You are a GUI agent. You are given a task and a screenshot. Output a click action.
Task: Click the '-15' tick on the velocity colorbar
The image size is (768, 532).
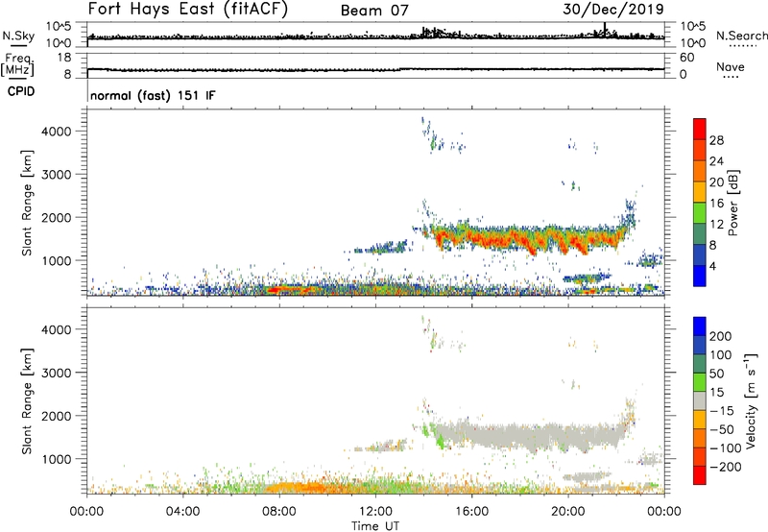point(722,411)
